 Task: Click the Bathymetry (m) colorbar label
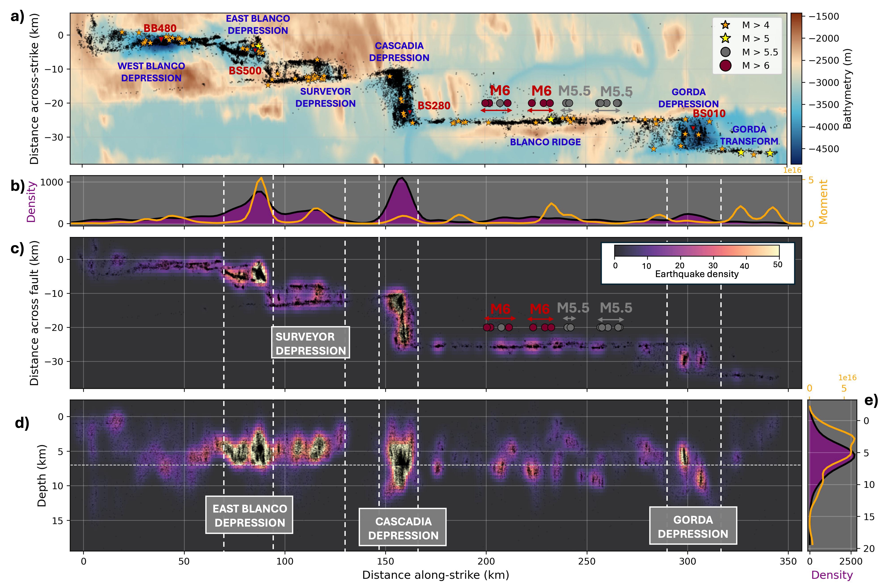point(847,89)
